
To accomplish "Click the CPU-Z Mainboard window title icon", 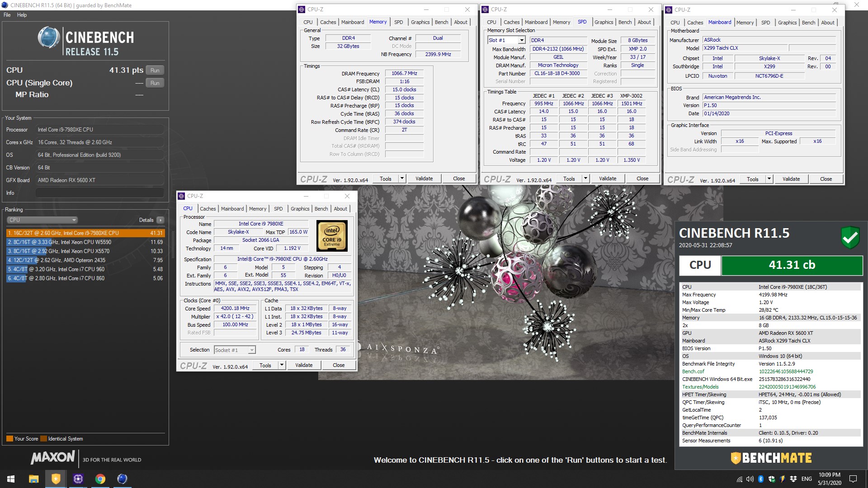I will pos(669,9).
